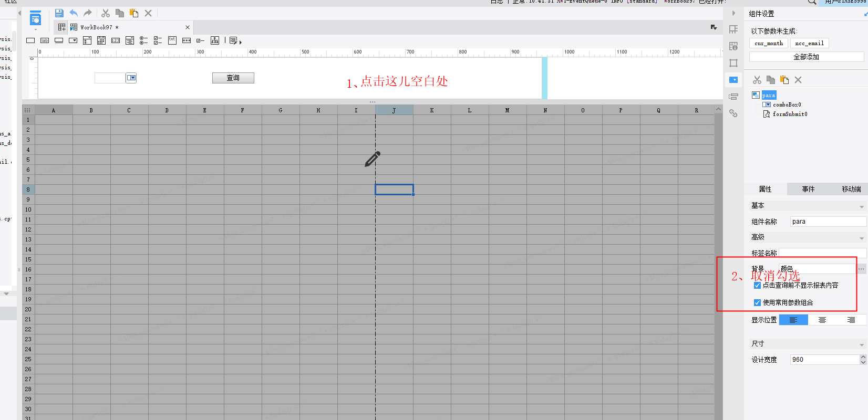Viewport: 868px width, 420px height.
Task: Add the cur_month parameter
Action: pyautogui.click(x=768, y=44)
